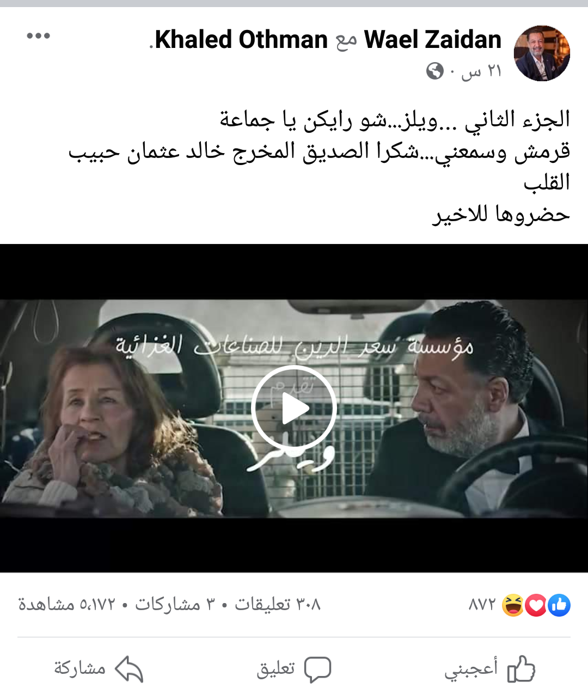Tap the أعجبني like label
This screenshot has width=588, height=700.
point(471,669)
